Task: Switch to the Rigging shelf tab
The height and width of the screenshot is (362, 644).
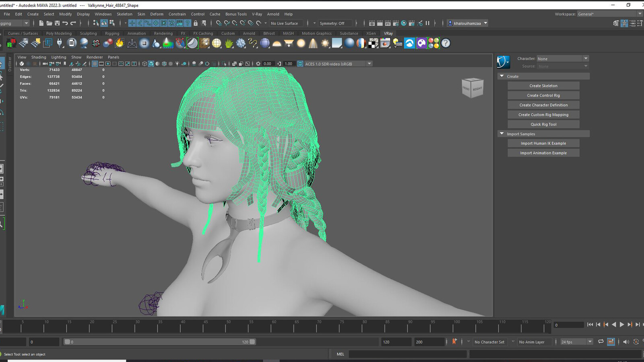Action: (x=112, y=33)
